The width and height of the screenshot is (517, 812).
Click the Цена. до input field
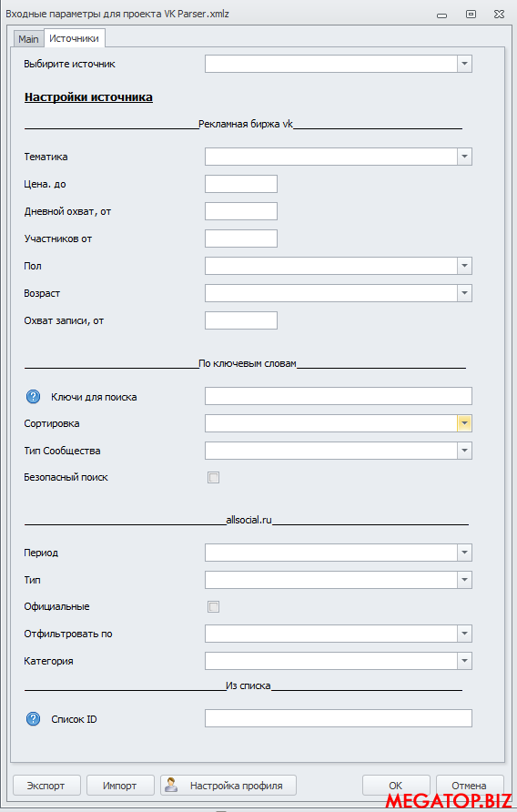(241, 184)
